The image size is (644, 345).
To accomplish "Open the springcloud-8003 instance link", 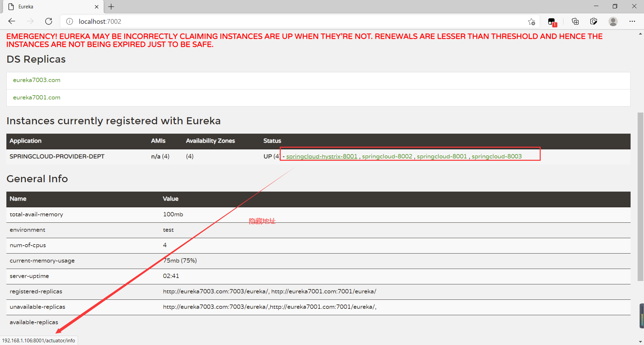I will 497,156.
